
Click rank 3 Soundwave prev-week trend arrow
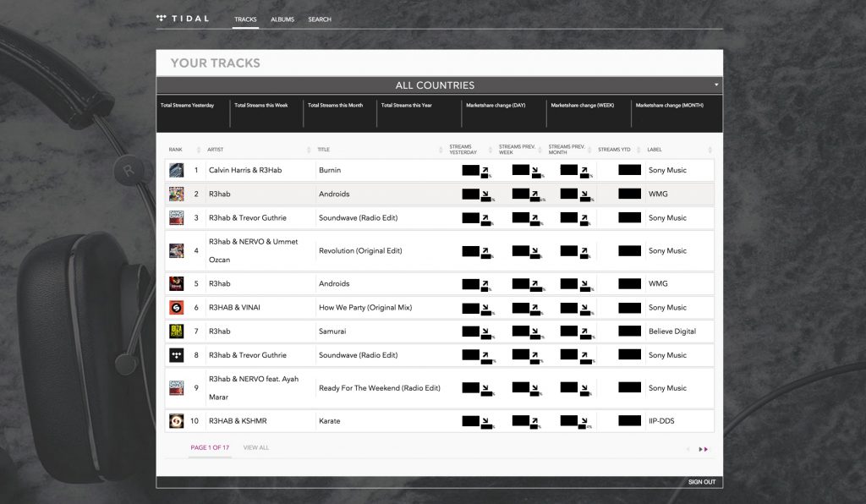point(534,218)
